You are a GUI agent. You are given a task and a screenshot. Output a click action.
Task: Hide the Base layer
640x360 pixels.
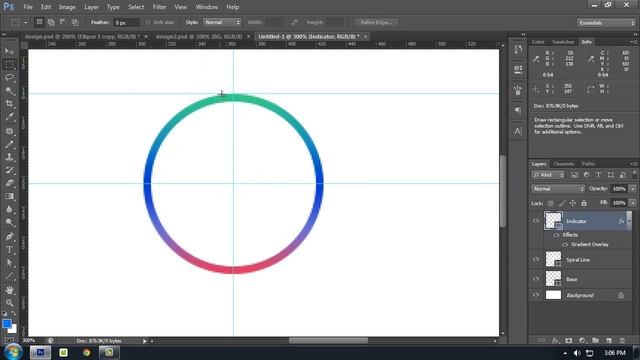[536, 279]
